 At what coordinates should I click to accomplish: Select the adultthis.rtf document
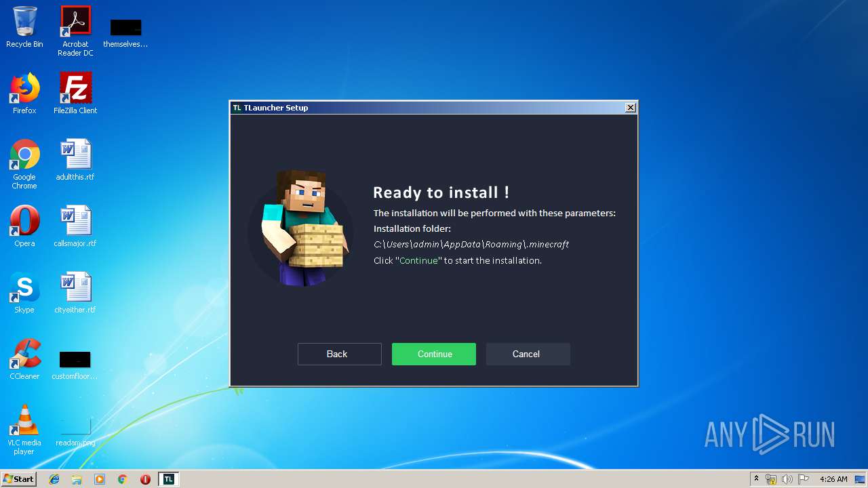point(75,160)
